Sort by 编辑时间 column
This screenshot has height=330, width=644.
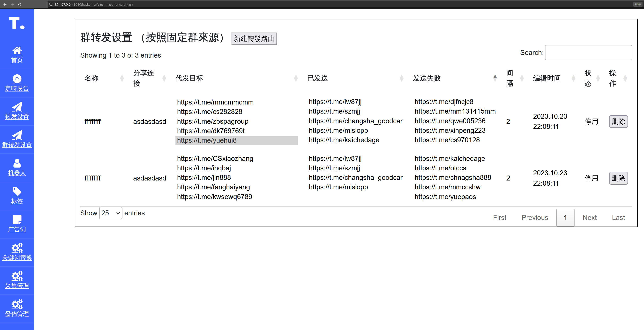pyautogui.click(x=547, y=78)
